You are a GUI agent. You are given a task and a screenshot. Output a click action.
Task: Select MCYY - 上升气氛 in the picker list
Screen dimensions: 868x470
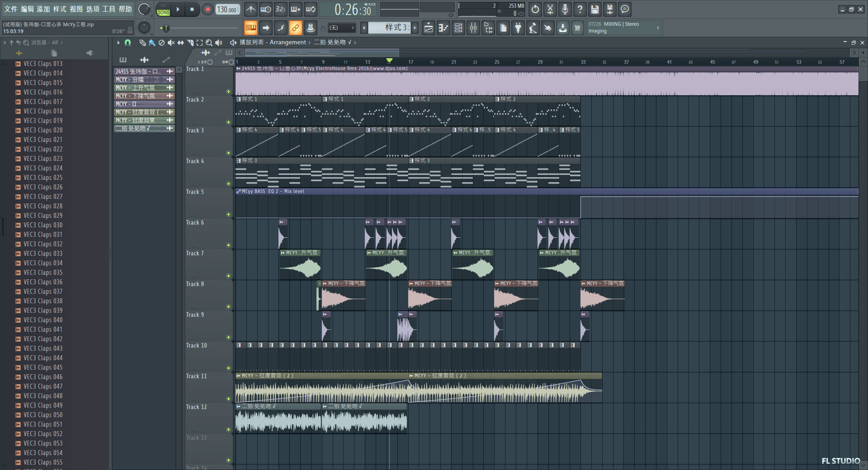click(144, 88)
